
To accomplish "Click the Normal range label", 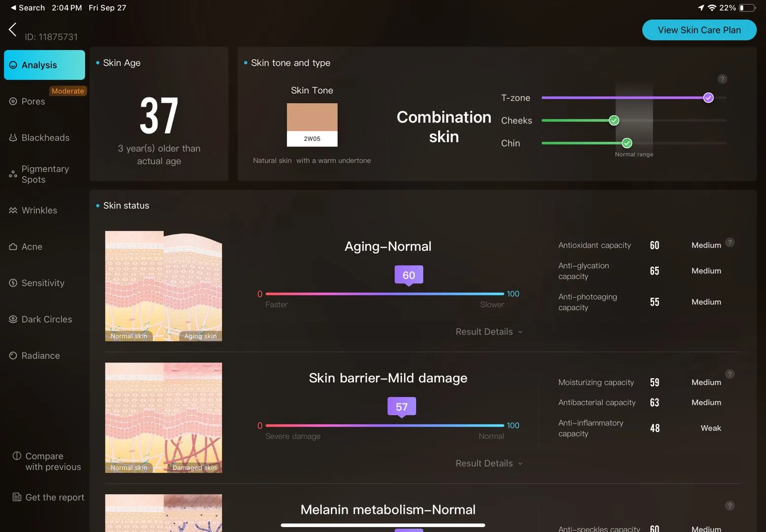I will 634,154.
